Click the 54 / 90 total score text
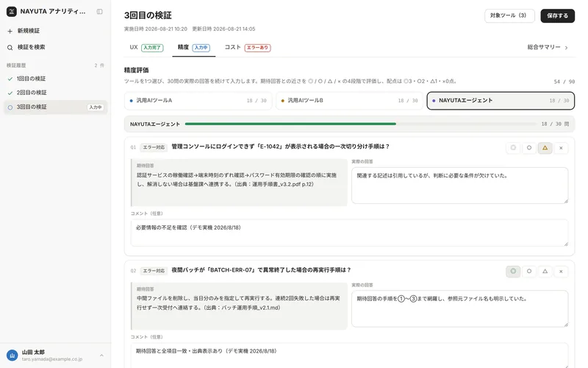Screen dimensions: 588x368 pos(564,82)
